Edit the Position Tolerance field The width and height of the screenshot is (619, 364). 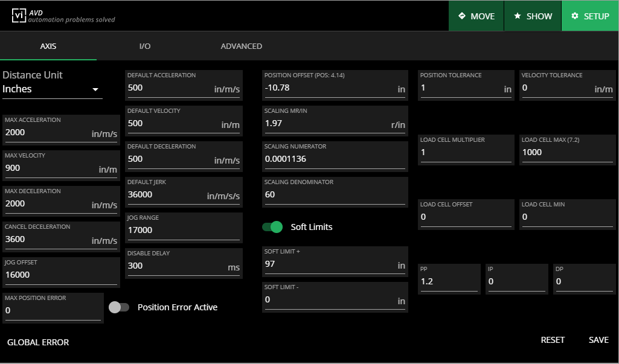pos(466,86)
